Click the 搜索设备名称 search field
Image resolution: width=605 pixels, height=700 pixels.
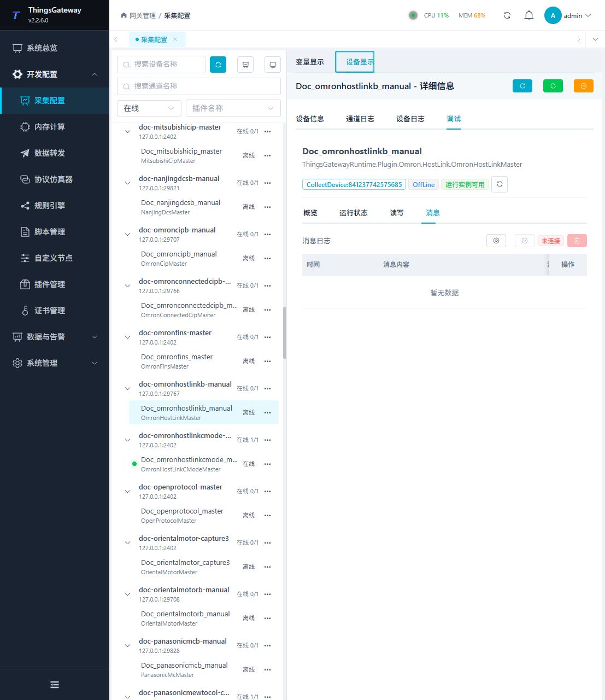pyautogui.click(x=161, y=65)
